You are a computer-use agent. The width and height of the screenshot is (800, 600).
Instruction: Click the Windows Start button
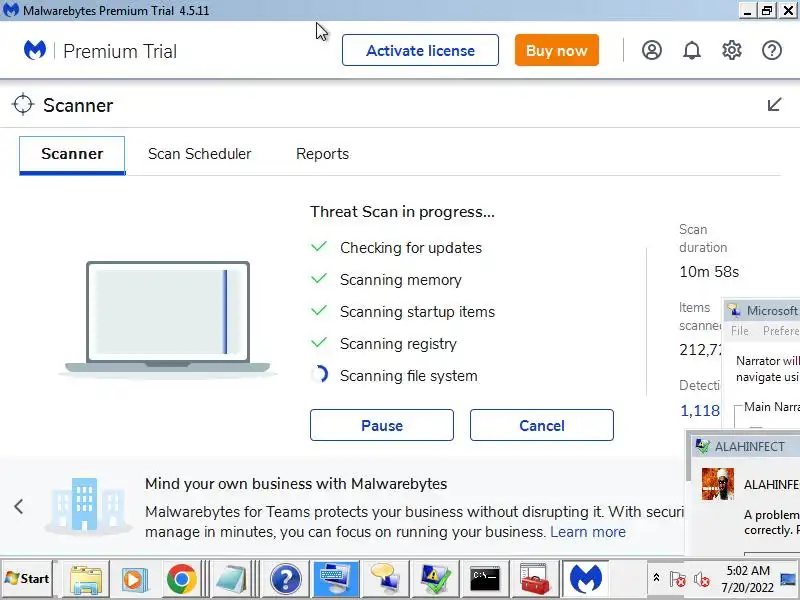click(27, 579)
